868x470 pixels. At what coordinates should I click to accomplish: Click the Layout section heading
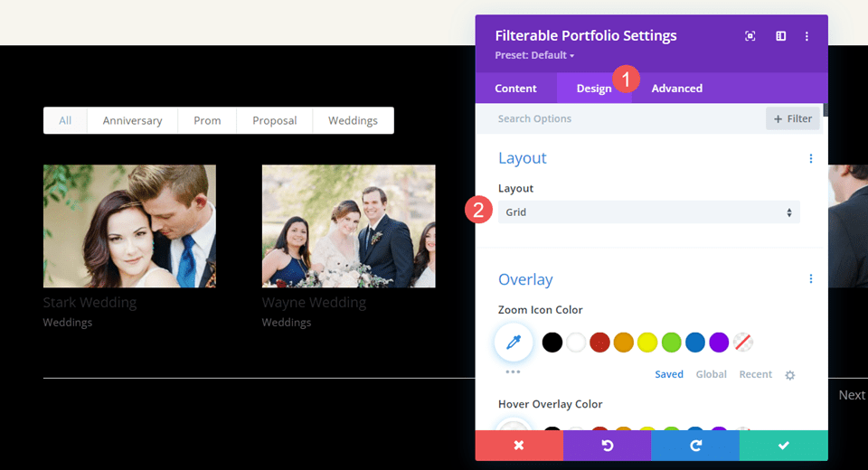522,158
